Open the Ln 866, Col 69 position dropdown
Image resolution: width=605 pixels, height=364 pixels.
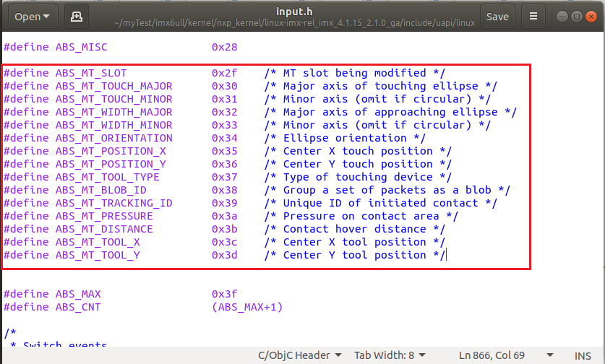tap(506, 355)
